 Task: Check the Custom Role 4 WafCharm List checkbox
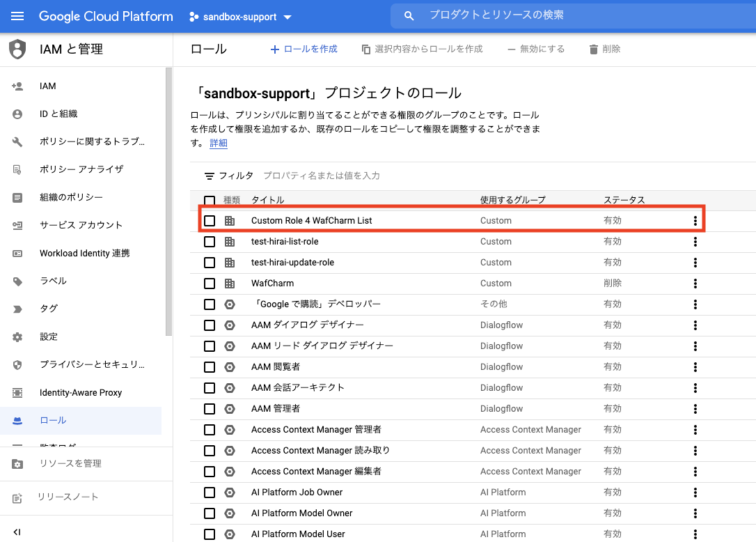coord(210,221)
